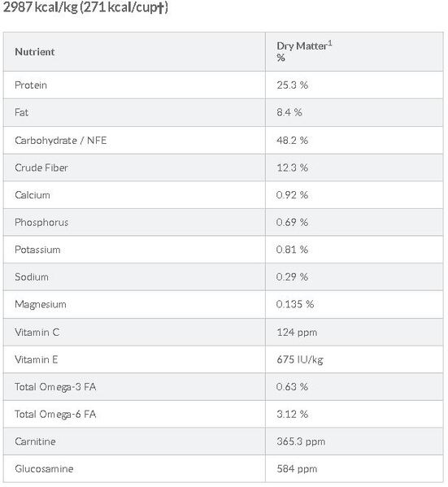Select the Potassium row label
Image resolution: width=448 pixels, height=487 pixels.
(x=37, y=250)
